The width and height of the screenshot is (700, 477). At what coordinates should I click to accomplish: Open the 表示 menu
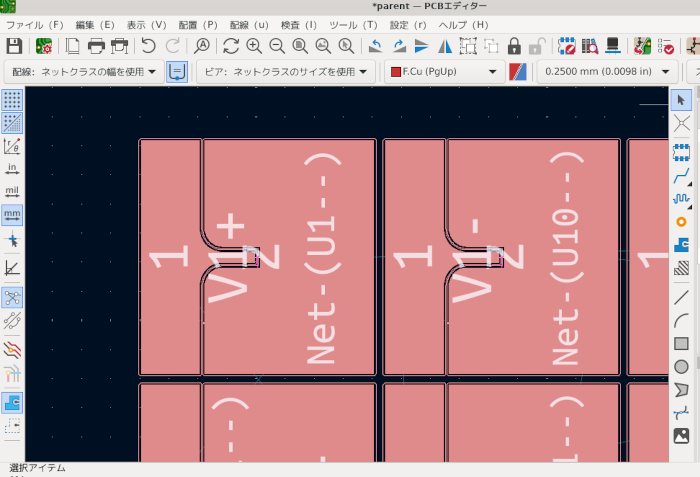[x=146, y=25]
